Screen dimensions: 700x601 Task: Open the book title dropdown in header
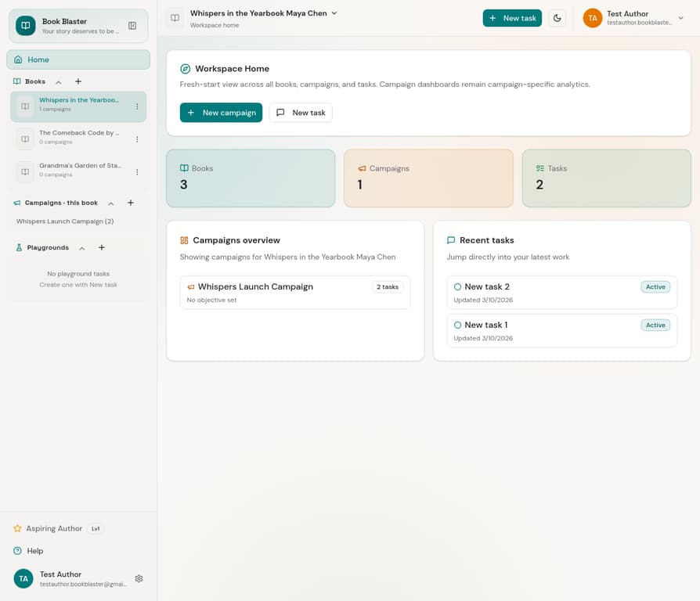pos(334,13)
